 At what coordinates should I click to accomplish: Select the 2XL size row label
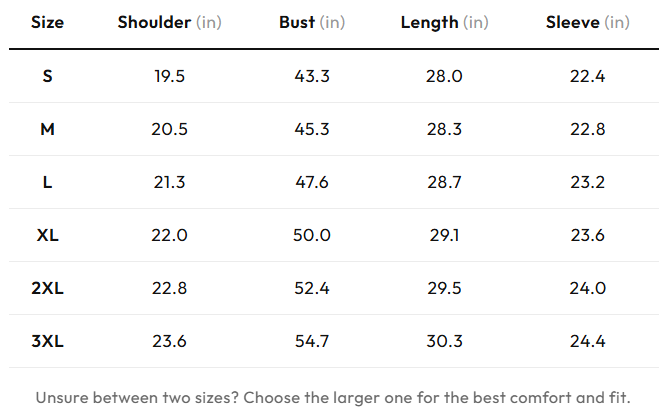(x=47, y=288)
